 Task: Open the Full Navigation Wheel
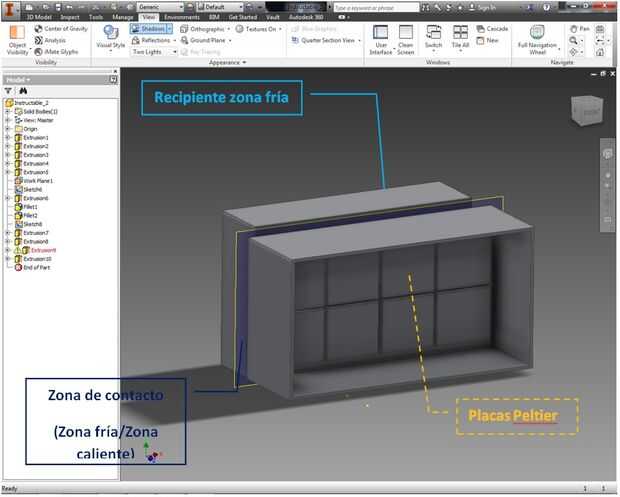pyautogui.click(x=537, y=40)
